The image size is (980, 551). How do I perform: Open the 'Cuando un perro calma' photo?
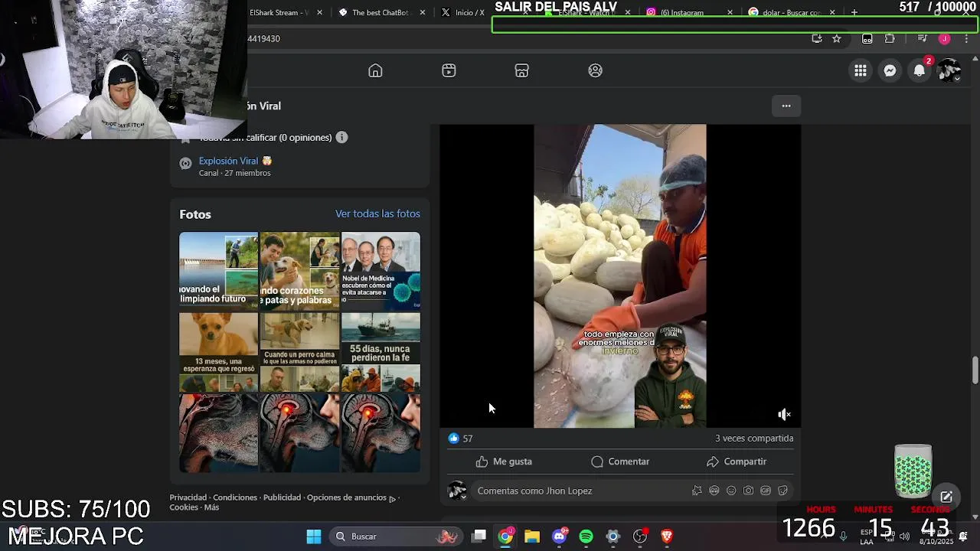pos(299,351)
